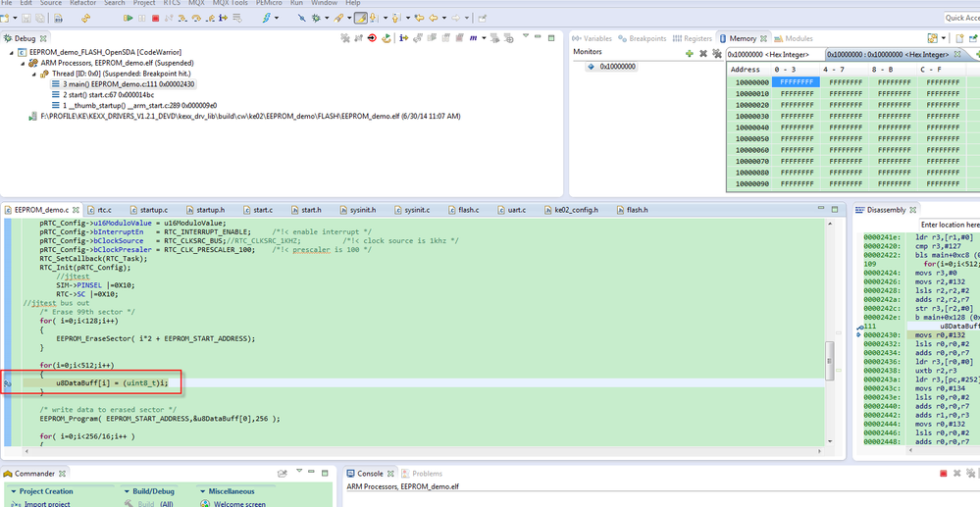Screen dimensions: 980x507
Task: Click the Save toolbar icon
Action: [26, 18]
